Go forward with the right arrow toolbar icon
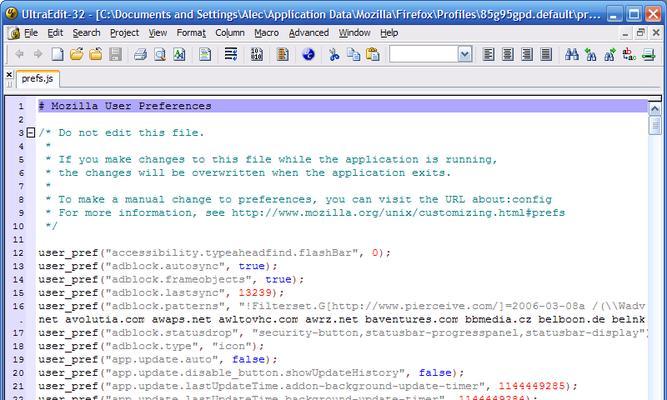The width and height of the screenshot is (667, 400). point(38,54)
